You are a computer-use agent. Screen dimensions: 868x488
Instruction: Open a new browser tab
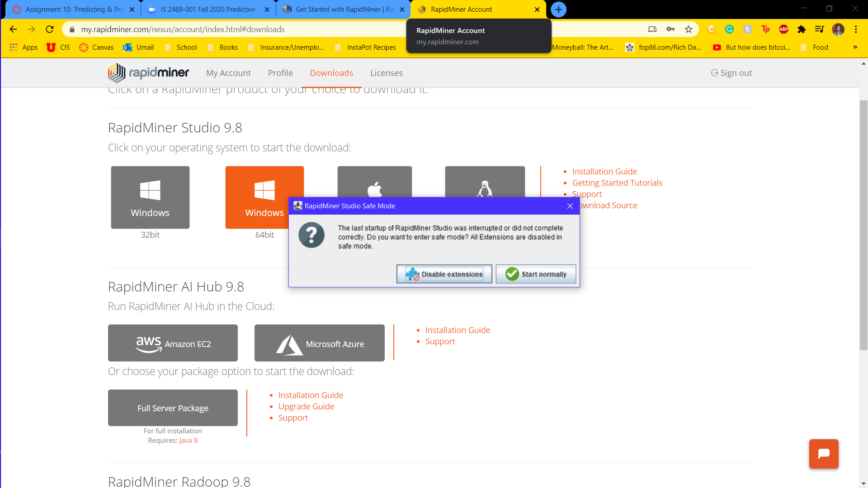pyautogui.click(x=559, y=9)
